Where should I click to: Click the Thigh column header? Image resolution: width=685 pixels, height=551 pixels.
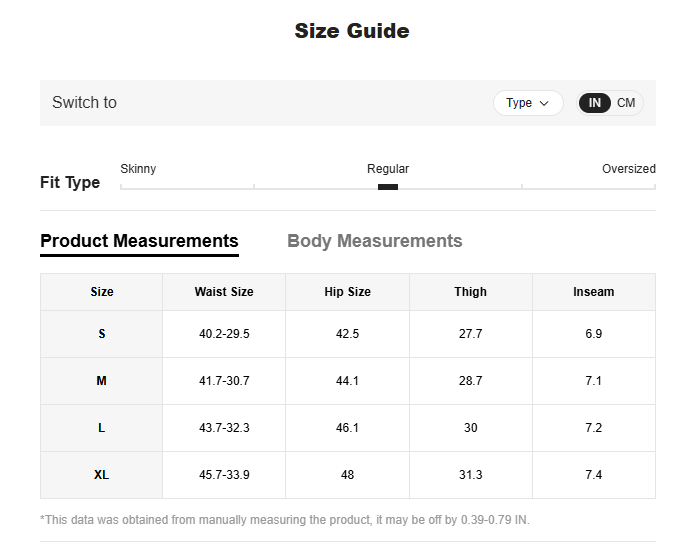click(470, 292)
